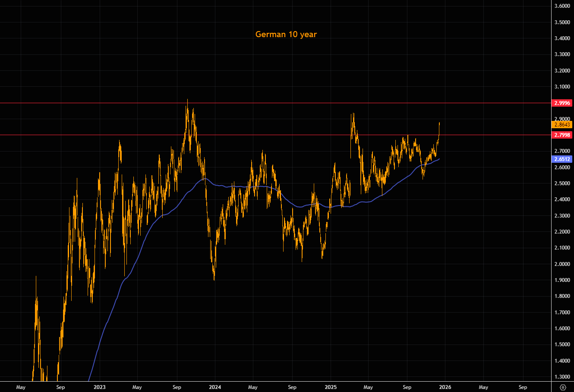Click the blue 2.6512 moving average label
This screenshot has width=574, height=392.
point(562,159)
